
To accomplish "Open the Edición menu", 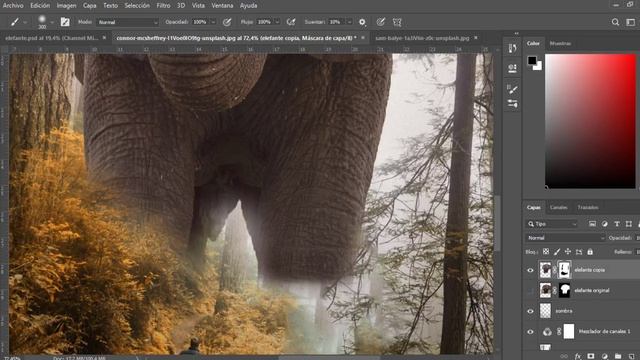I will coord(40,6).
